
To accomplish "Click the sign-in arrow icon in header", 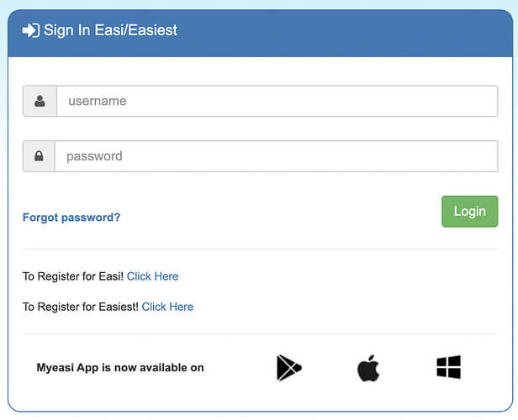I will click(31, 30).
